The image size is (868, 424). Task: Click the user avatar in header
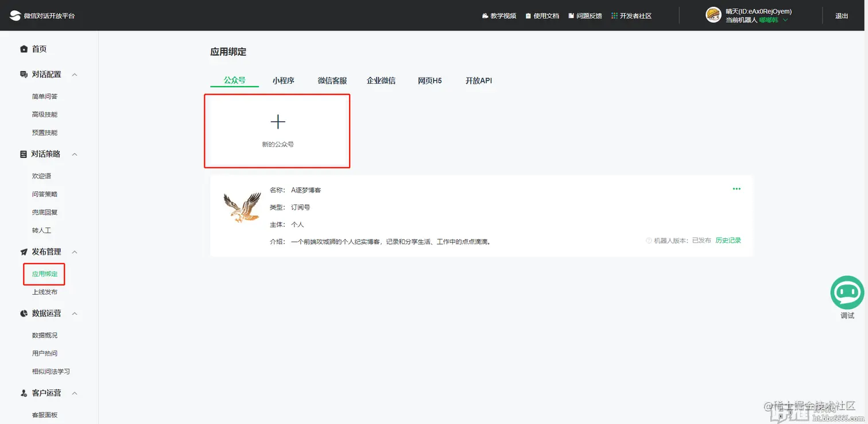713,15
